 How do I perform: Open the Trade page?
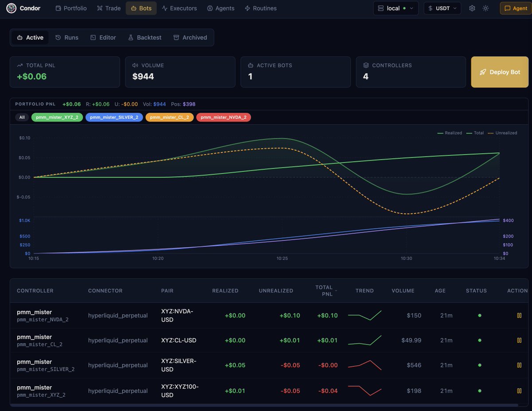tap(109, 8)
